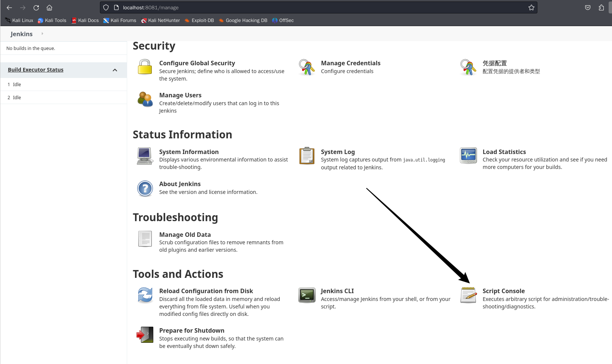Viewport: 612px width, 364px height.
Task: Open the Manage Users link
Action: click(180, 95)
